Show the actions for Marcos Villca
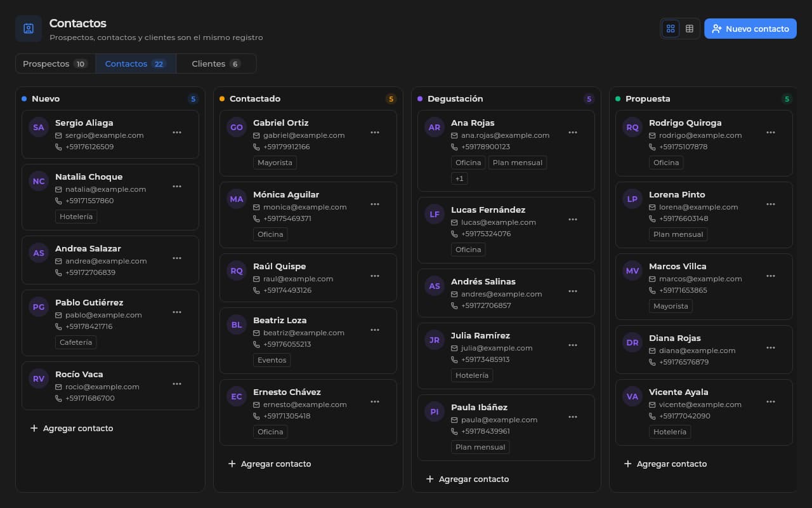 (x=771, y=276)
